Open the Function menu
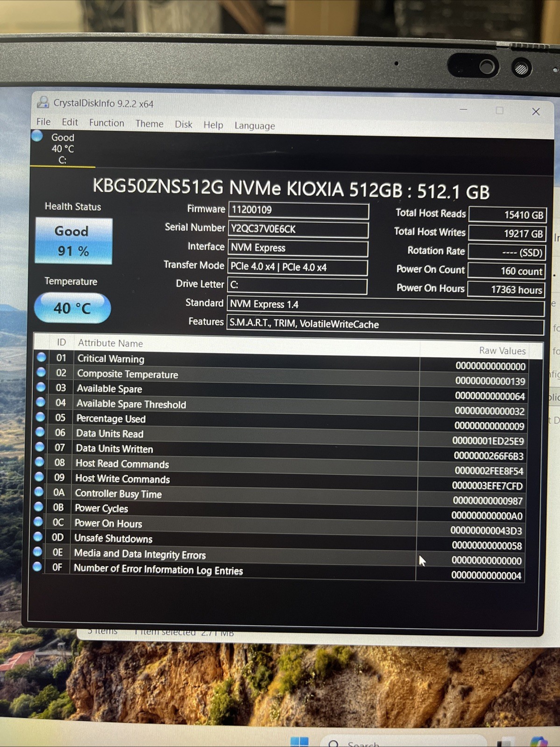 pyautogui.click(x=106, y=123)
